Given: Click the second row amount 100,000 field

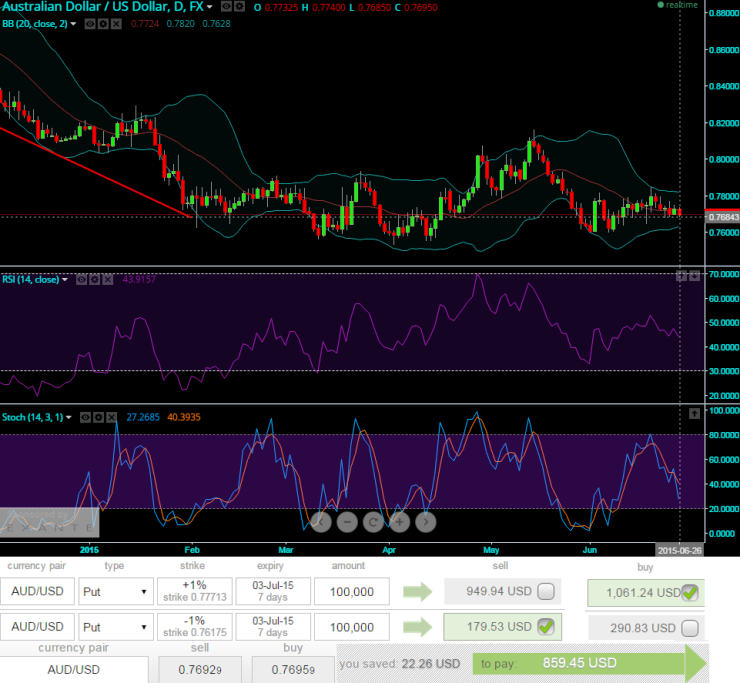Looking at the screenshot, I should coord(351,627).
